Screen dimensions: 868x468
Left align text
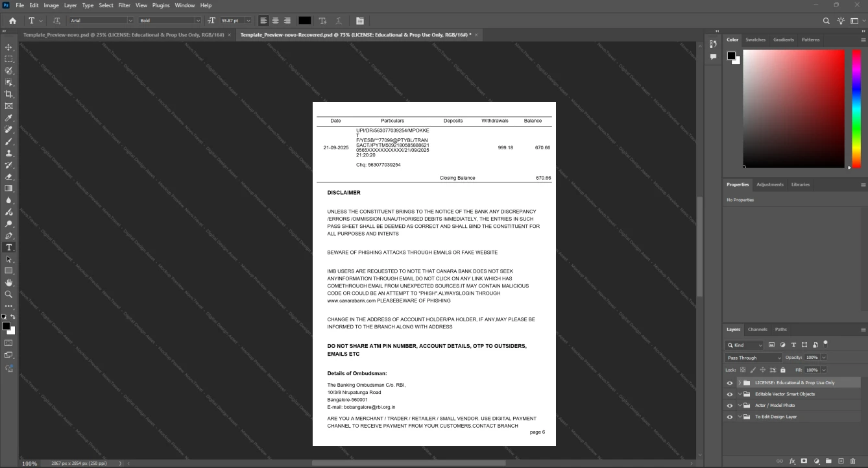pos(263,21)
